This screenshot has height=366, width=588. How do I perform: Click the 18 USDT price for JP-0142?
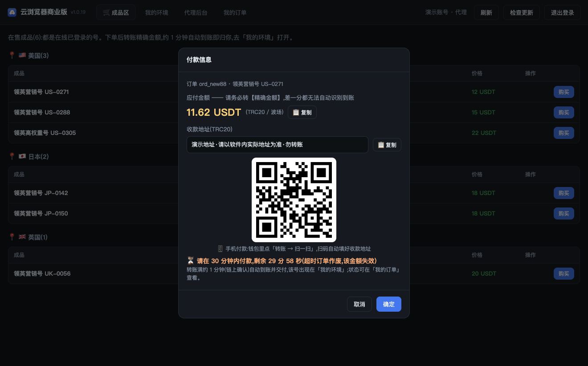click(483, 193)
